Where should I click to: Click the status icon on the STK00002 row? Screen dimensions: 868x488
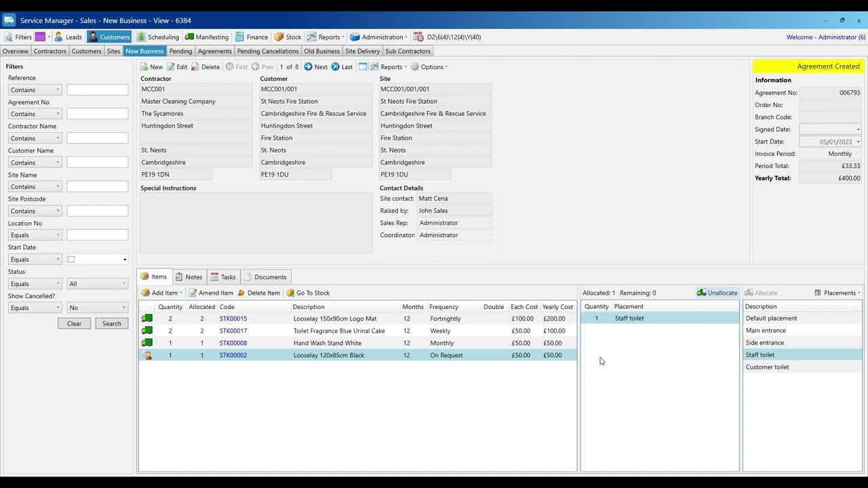click(x=147, y=355)
